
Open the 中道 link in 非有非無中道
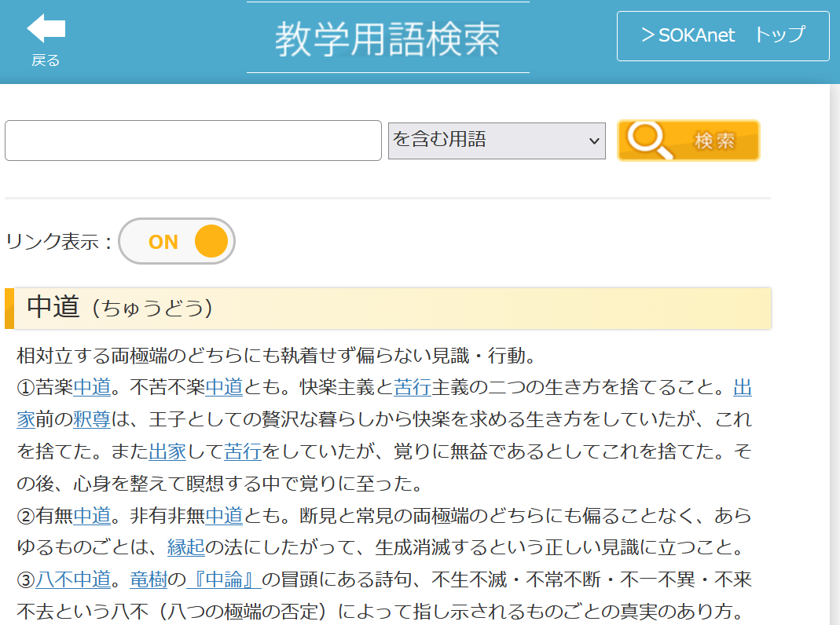pos(224,516)
